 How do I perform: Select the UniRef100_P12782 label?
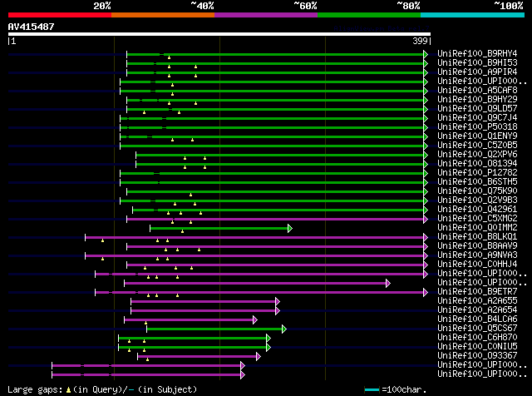point(477,173)
